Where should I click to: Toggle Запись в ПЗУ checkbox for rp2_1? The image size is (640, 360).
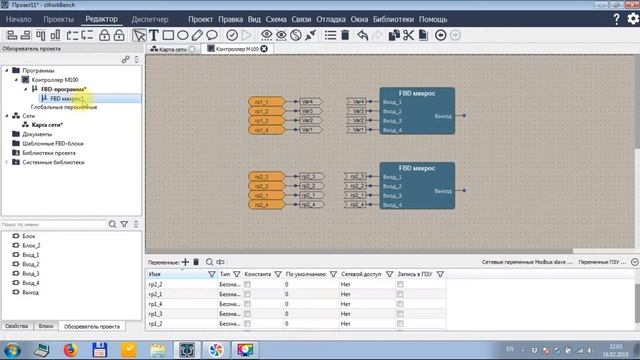click(x=400, y=294)
